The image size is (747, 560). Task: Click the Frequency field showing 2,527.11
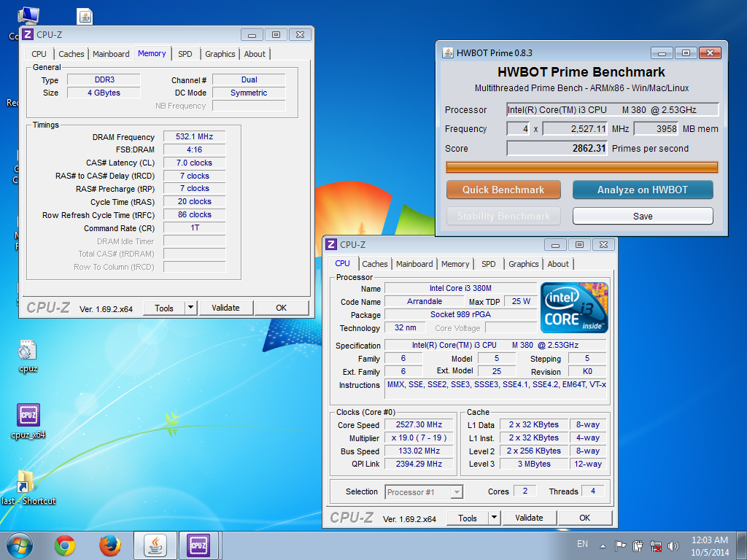click(x=575, y=128)
